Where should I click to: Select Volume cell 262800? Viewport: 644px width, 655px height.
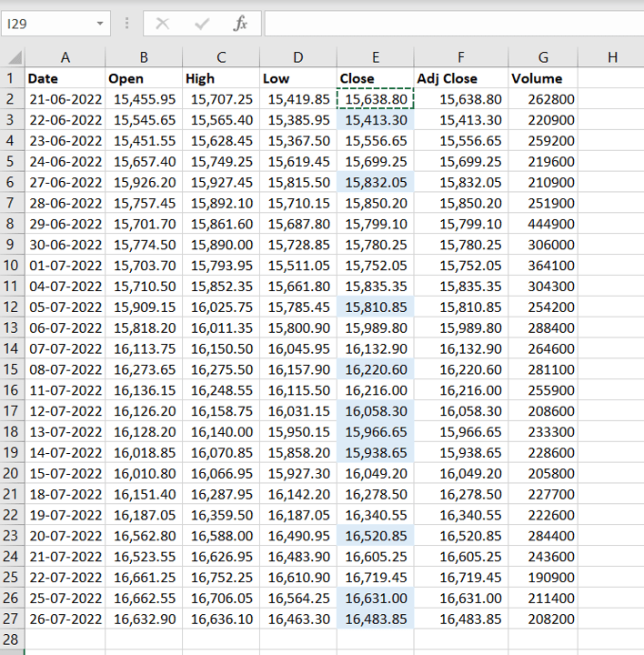coord(543,99)
